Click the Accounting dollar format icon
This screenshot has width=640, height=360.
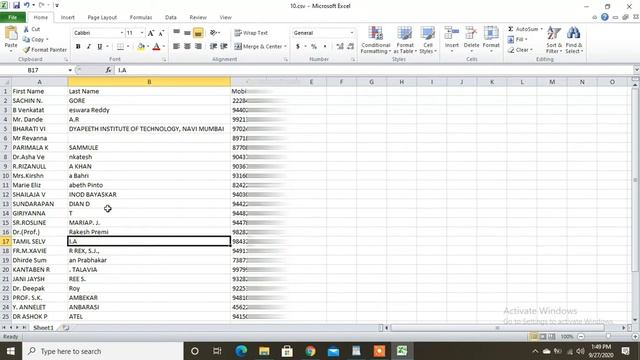pyautogui.click(x=298, y=47)
